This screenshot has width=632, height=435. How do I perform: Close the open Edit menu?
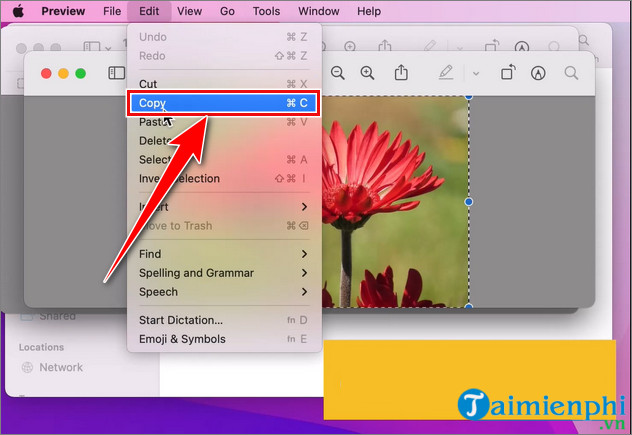[x=149, y=11]
